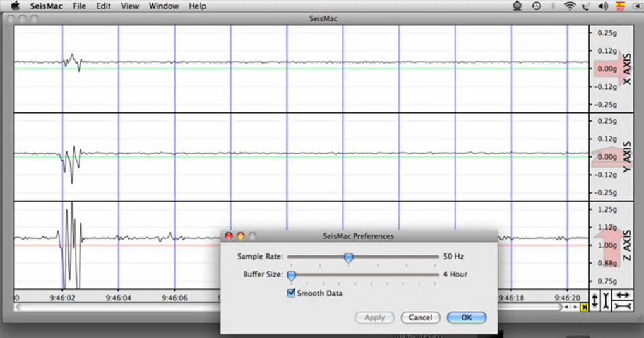The height and width of the screenshot is (338, 644).
Task: Click the 0.75g label on Z axis scale
Action: [x=607, y=281]
